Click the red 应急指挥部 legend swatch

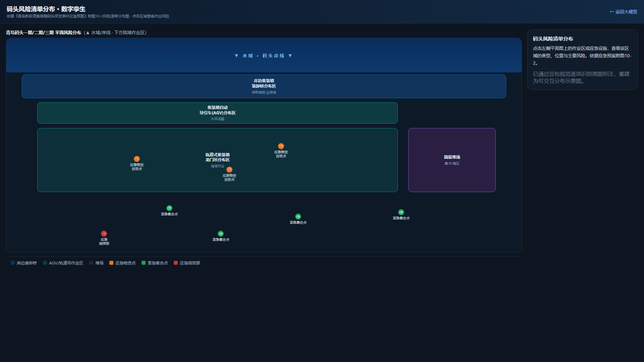click(x=176, y=263)
